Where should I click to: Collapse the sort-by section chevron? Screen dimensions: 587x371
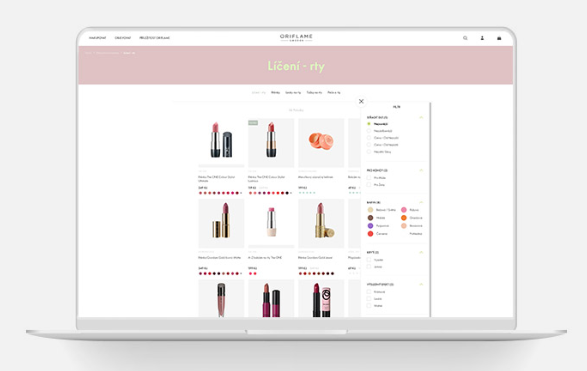tap(421, 117)
